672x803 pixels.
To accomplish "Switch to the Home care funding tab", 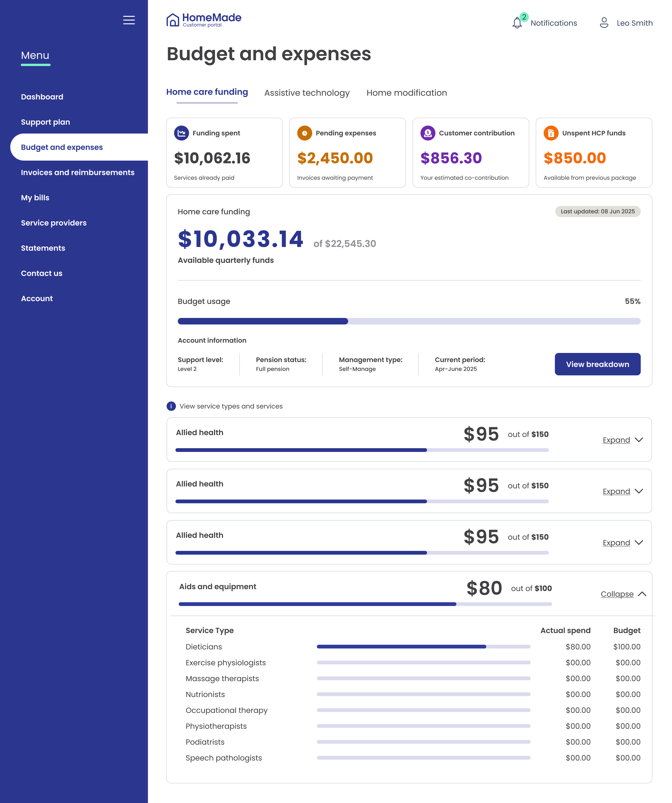I will (x=207, y=92).
